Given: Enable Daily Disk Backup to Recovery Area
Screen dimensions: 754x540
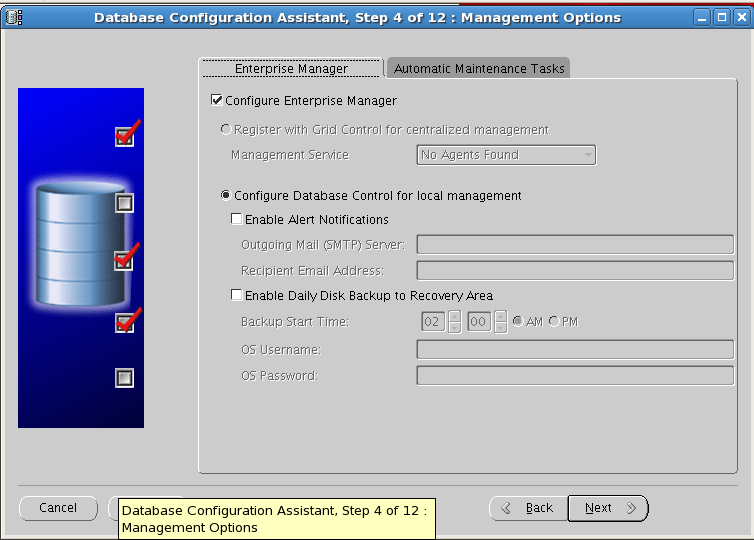Looking at the screenshot, I should point(236,295).
